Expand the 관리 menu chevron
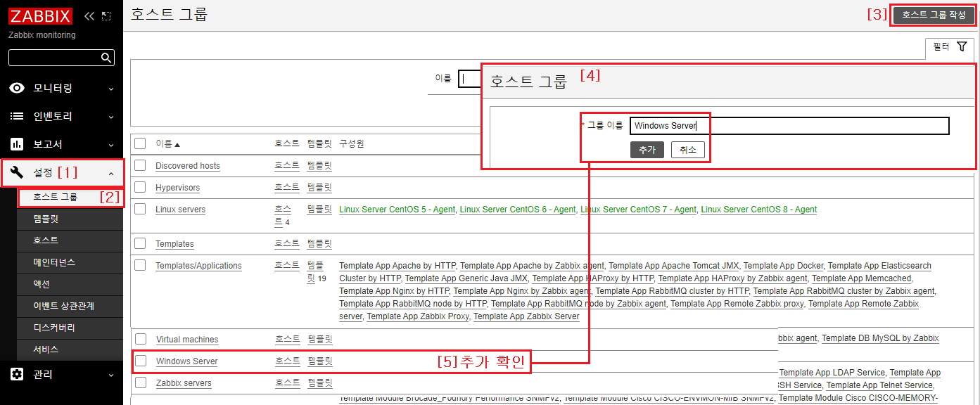980x405 pixels. pyautogui.click(x=111, y=375)
